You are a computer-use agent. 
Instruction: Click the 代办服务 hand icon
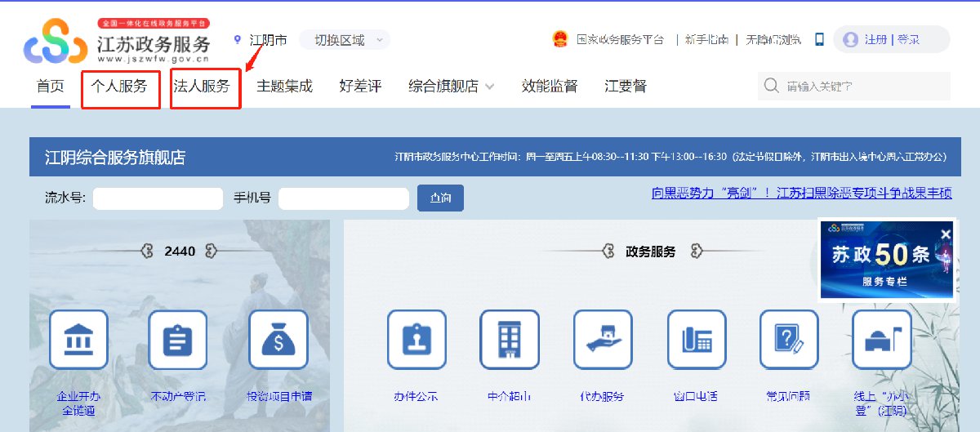pos(603,339)
